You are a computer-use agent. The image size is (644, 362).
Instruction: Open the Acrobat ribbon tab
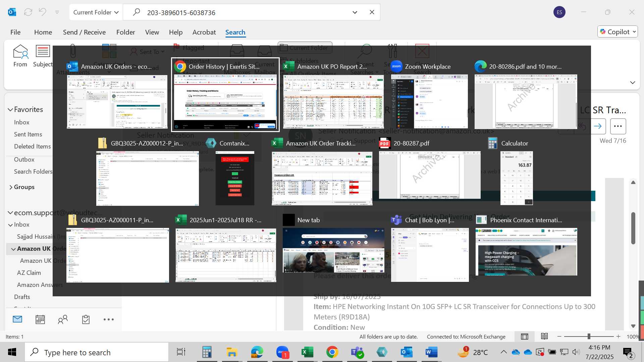click(204, 32)
